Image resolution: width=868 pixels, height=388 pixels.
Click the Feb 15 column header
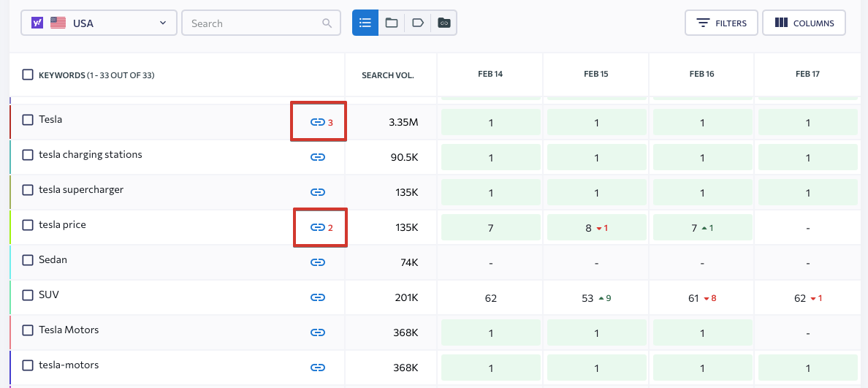click(595, 74)
